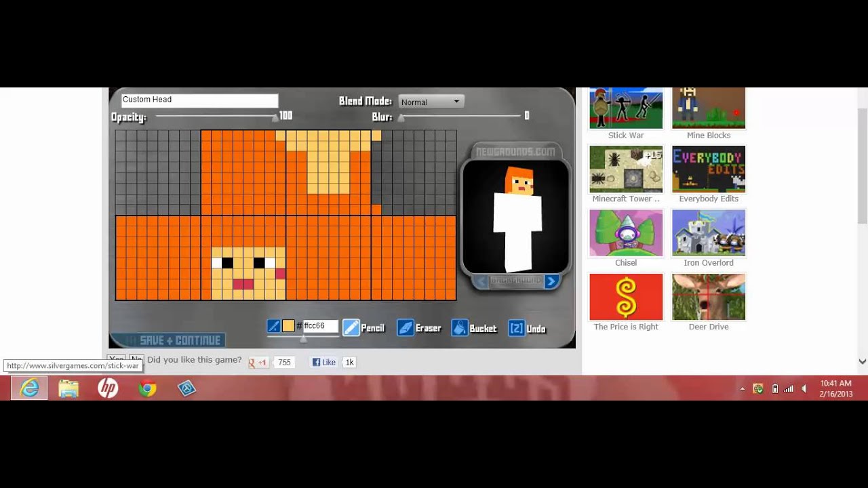This screenshot has height=488, width=868.
Task: Click the Iron Overlord text link
Action: (709, 263)
